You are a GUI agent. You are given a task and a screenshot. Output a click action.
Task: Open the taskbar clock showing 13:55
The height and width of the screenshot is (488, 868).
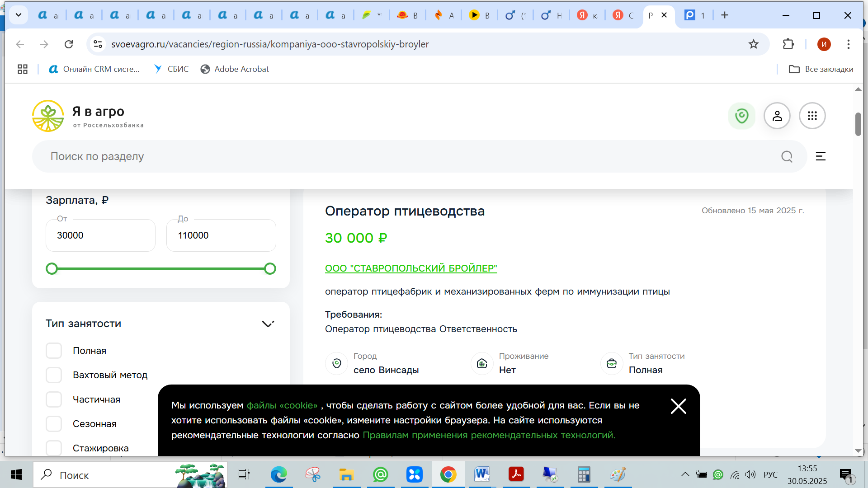pos(807,475)
